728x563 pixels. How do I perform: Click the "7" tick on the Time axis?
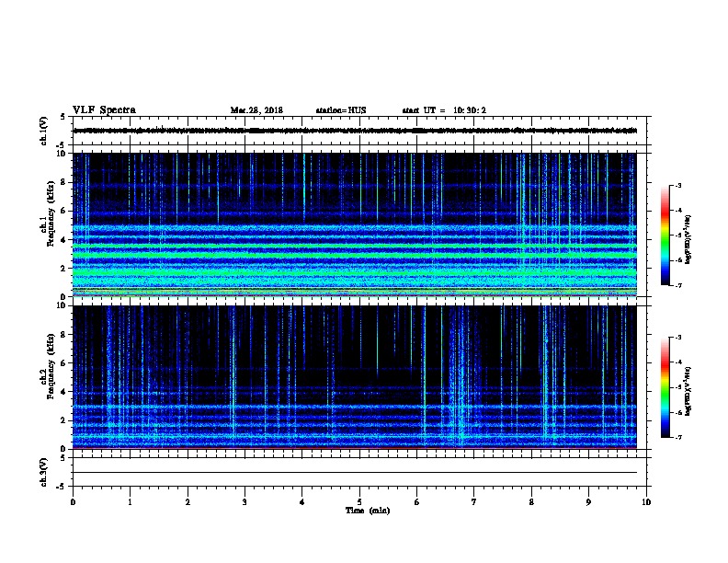(474, 502)
